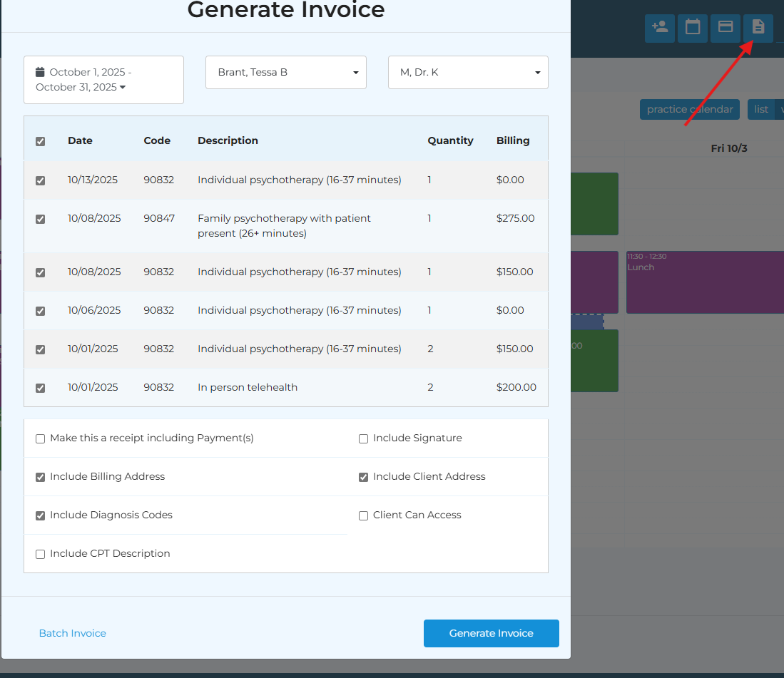Enable Include CPT Description checkbox
This screenshot has width=784, height=678.
click(41, 554)
